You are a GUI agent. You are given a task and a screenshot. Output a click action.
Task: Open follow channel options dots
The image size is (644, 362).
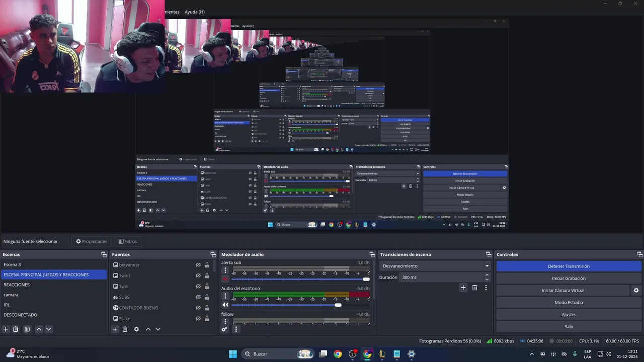[x=225, y=321]
